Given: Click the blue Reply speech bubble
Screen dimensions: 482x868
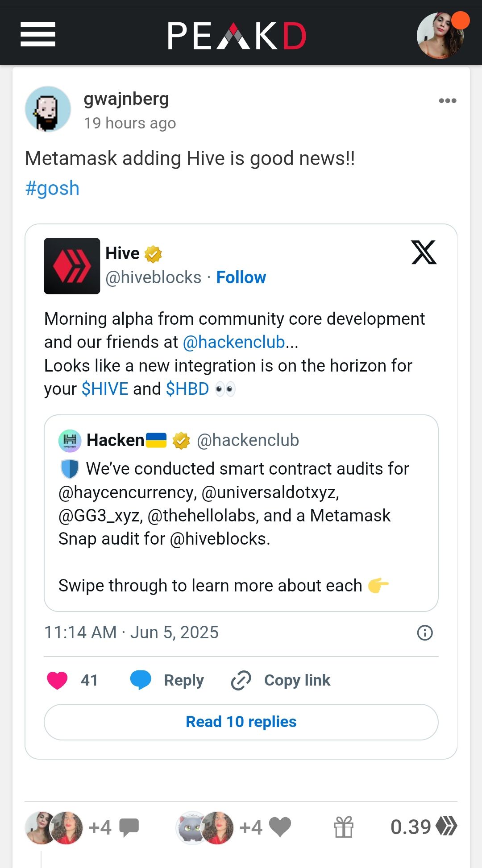Looking at the screenshot, I should (x=141, y=680).
